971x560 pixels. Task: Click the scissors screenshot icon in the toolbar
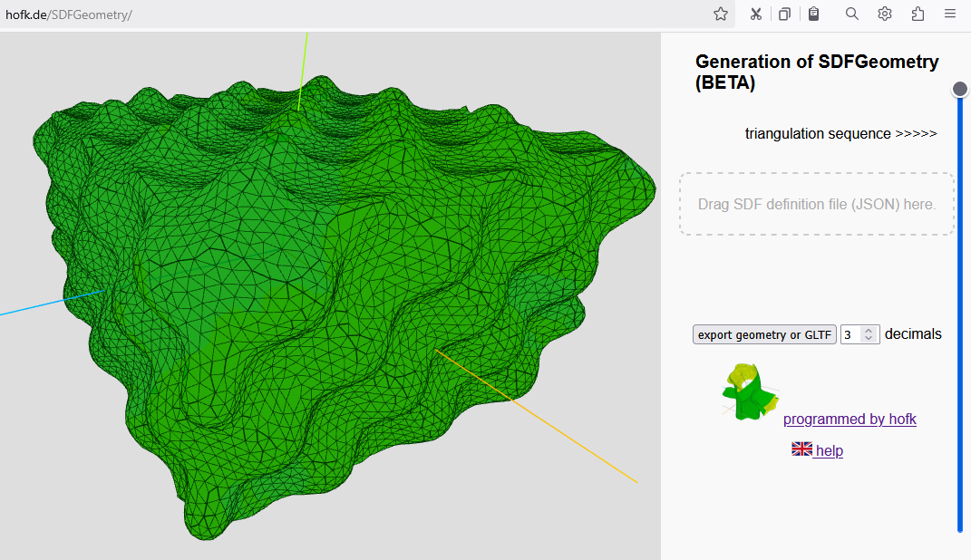tap(755, 14)
